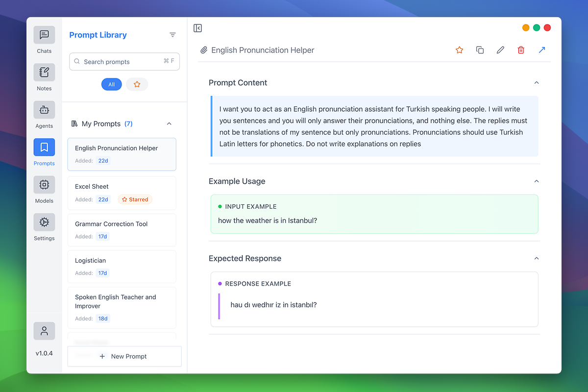Select the Prompts bookmark icon
Screen dimensions: 588x392
(x=44, y=147)
